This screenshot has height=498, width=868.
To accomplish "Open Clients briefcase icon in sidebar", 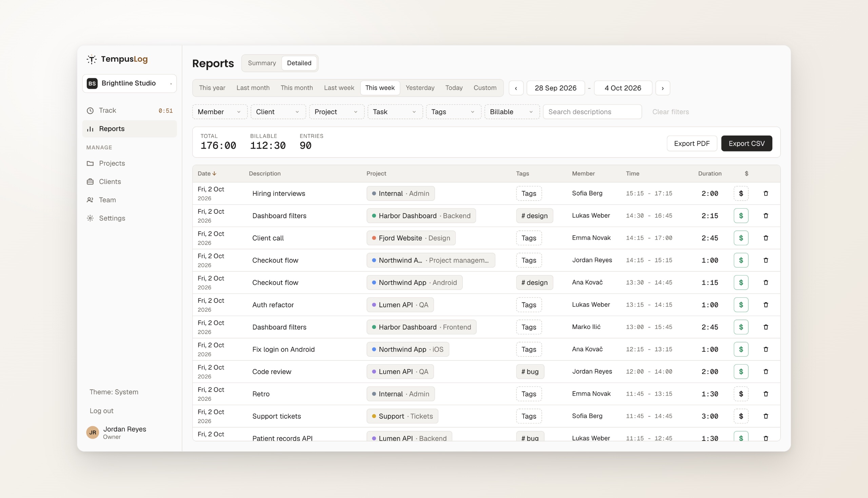I will point(90,182).
